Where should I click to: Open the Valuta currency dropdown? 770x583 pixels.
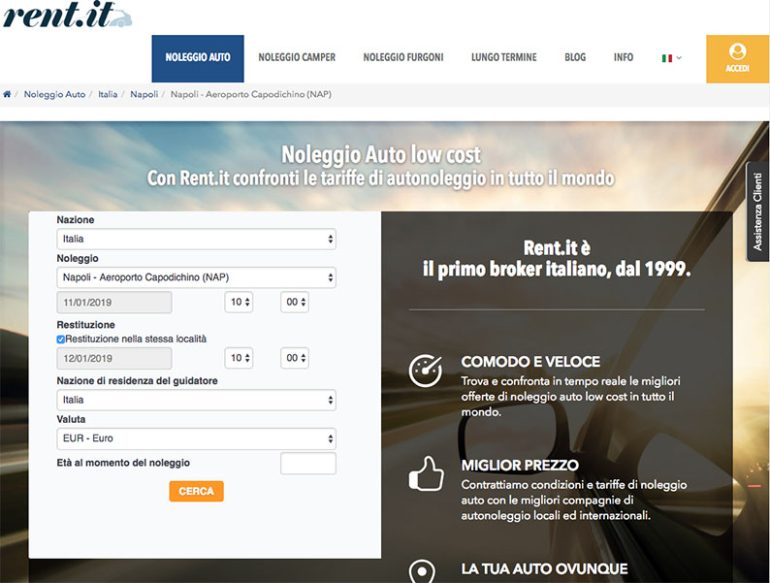pos(196,439)
